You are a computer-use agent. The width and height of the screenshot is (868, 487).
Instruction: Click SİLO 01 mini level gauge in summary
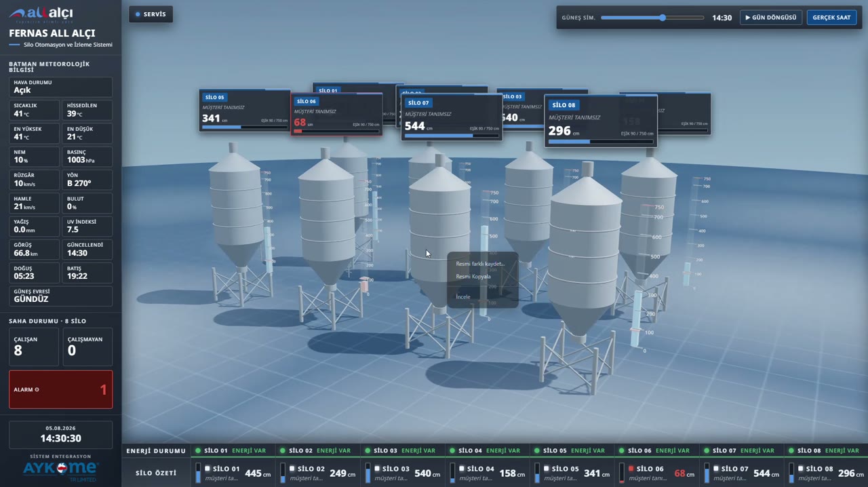click(x=198, y=473)
